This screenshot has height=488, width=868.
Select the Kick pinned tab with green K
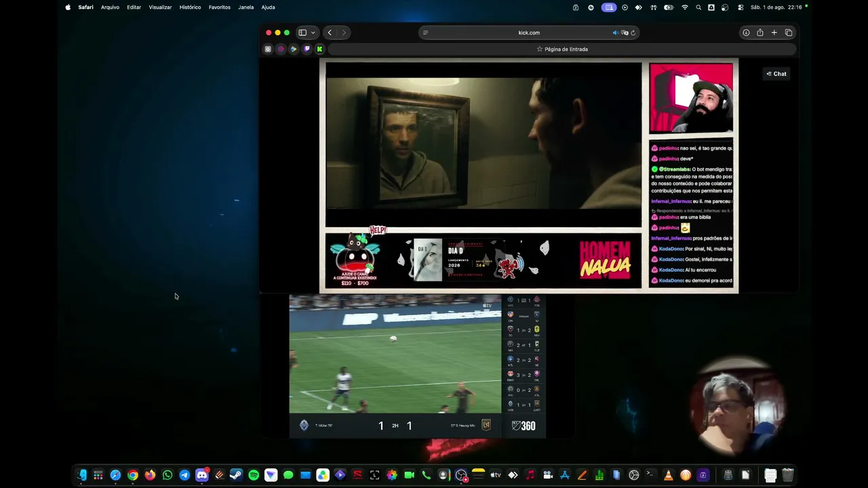coord(319,49)
